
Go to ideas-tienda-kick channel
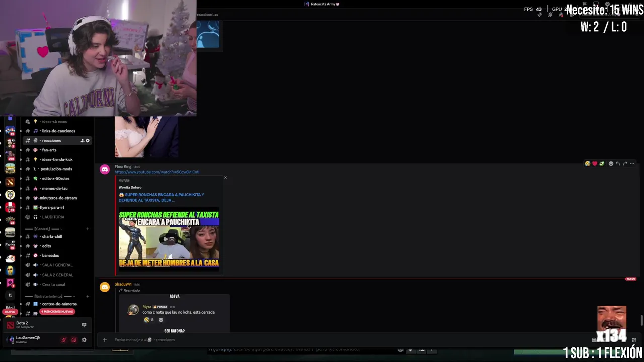(x=56, y=159)
